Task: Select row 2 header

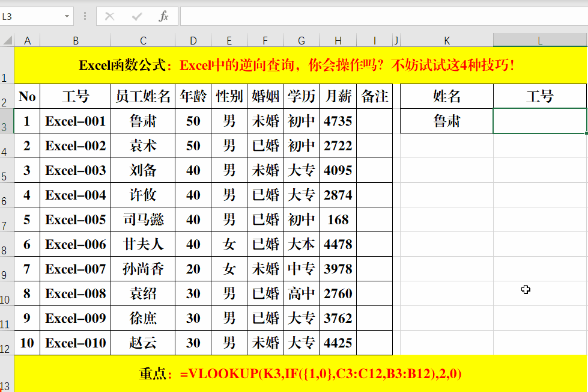Action: [x=7, y=96]
